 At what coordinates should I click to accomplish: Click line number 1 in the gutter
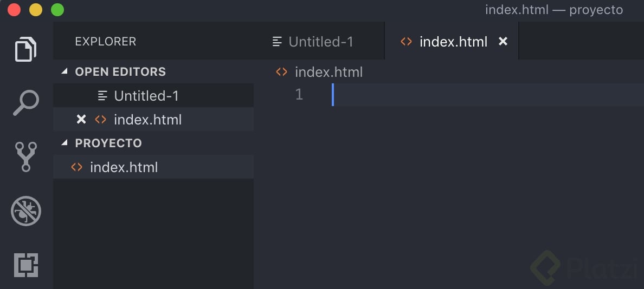pos(299,95)
